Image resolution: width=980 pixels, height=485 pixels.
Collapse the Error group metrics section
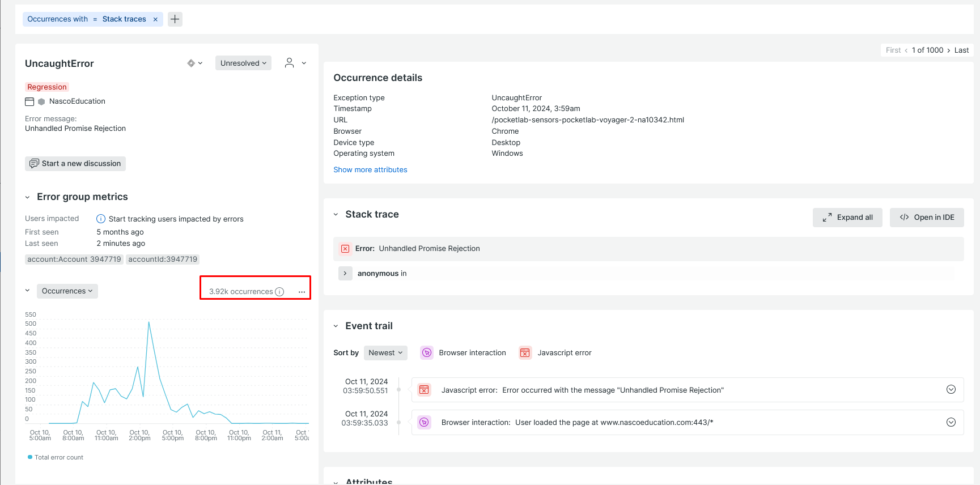tap(27, 197)
